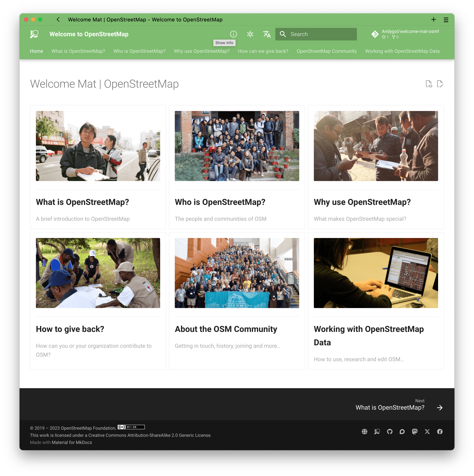Click the CC BY-SA license badge
Viewport: 474px width, 476px height.
tap(131, 427)
